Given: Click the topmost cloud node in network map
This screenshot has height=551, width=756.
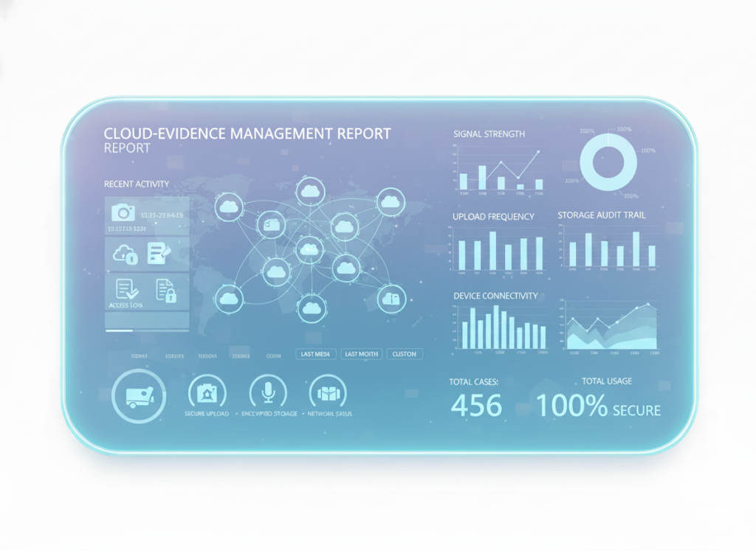Looking at the screenshot, I should tap(309, 192).
